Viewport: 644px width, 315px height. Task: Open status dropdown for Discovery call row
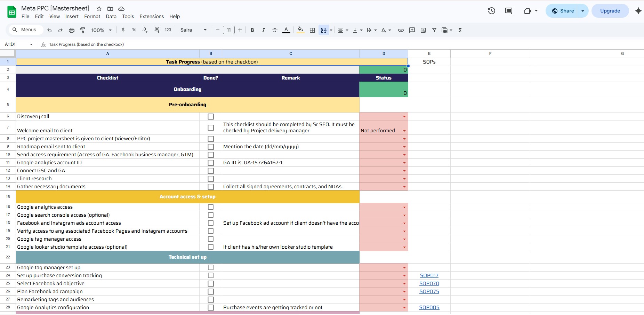tap(404, 117)
